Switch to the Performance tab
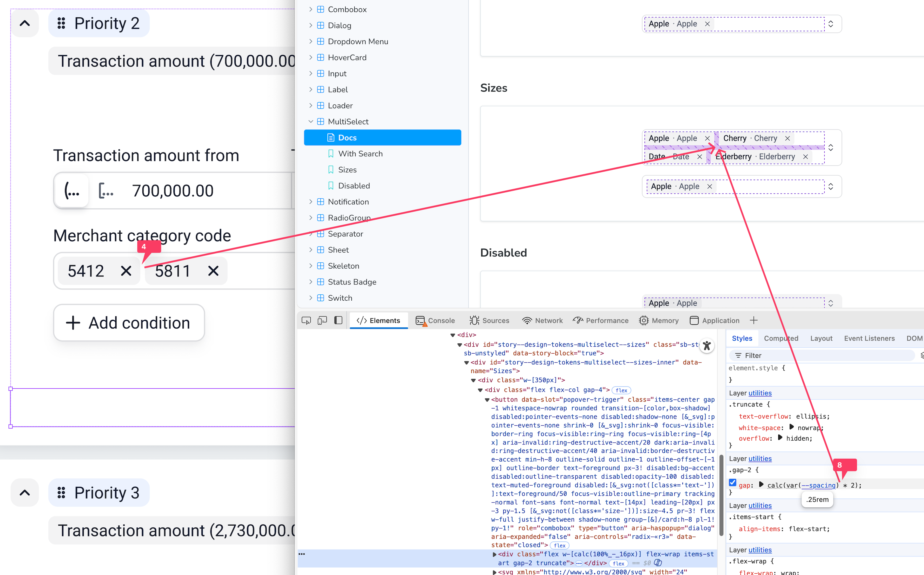The height and width of the screenshot is (575, 924). [x=600, y=321]
